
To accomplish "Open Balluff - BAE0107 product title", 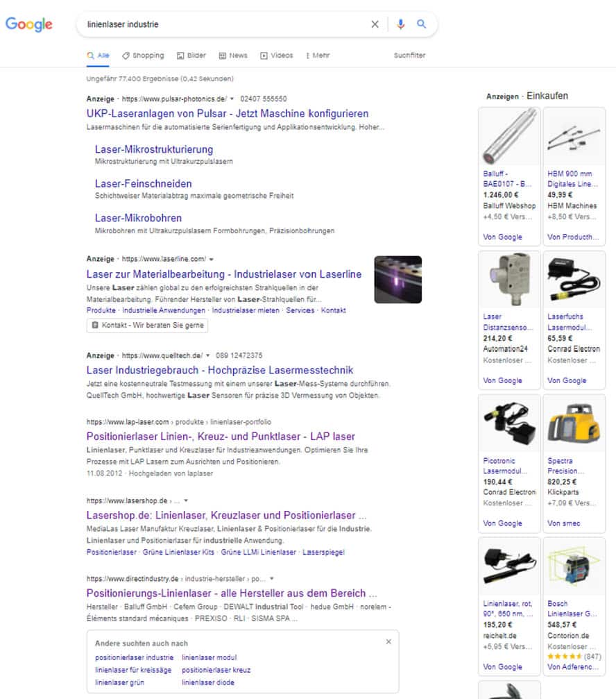I will pos(507,179).
